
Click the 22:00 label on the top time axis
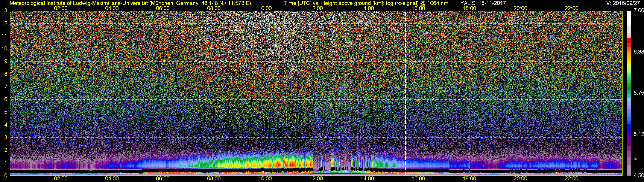pos(571,8)
